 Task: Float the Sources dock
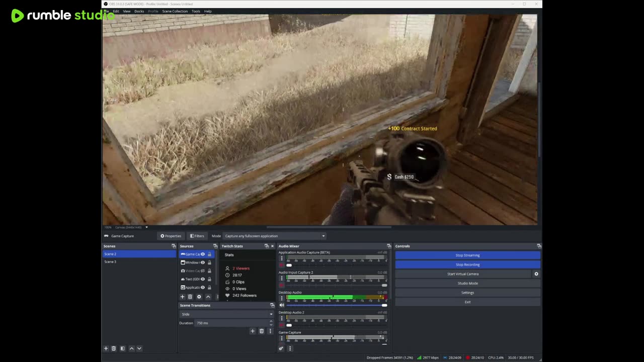[x=215, y=246]
